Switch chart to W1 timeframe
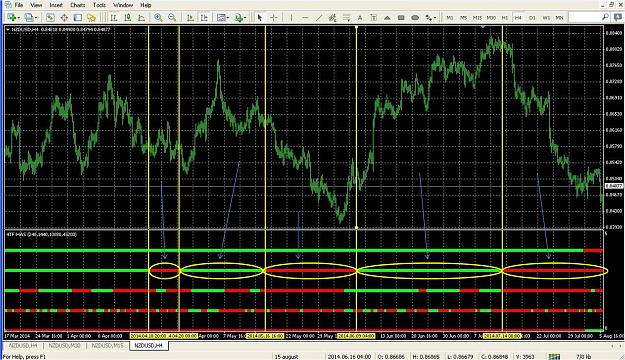The height and width of the screenshot is (360, 625). click(x=546, y=18)
